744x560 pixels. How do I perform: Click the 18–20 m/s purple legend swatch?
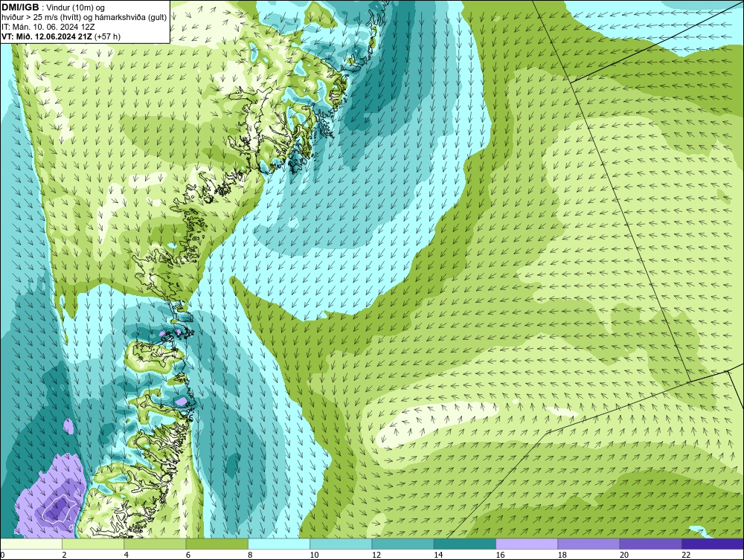589,544
